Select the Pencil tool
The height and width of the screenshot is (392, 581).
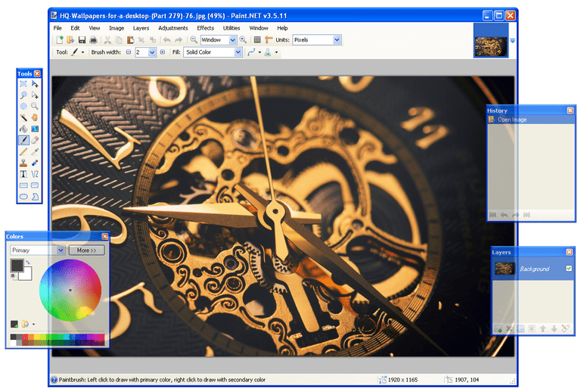click(23, 151)
